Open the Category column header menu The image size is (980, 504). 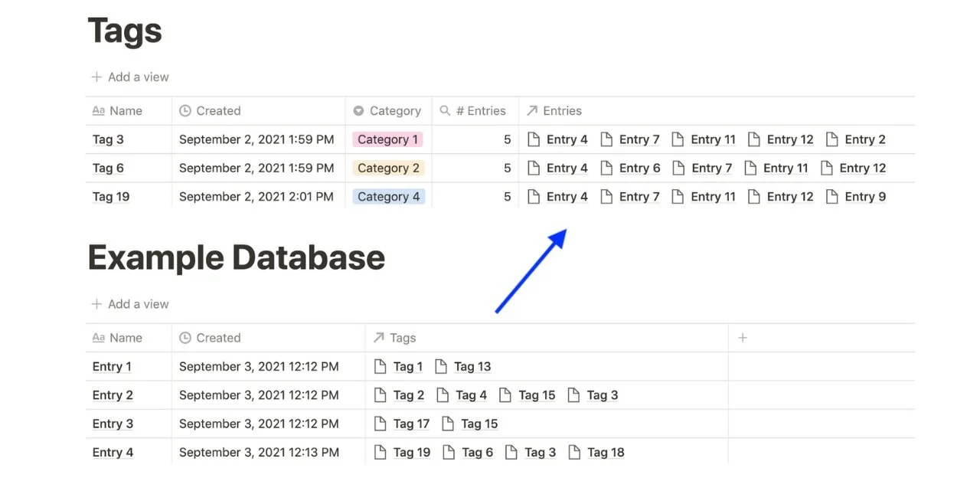tap(396, 110)
